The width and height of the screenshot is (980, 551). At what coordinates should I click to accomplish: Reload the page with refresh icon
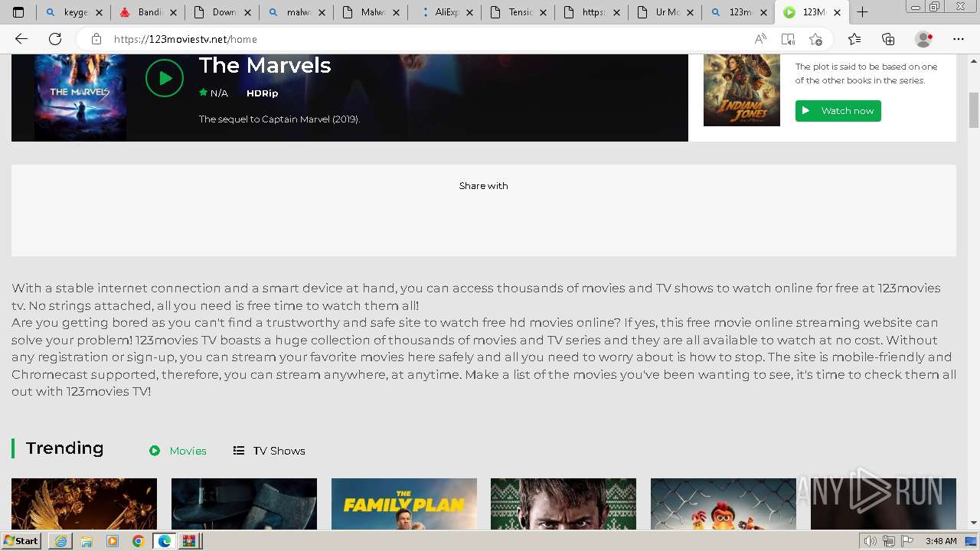click(55, 39)
